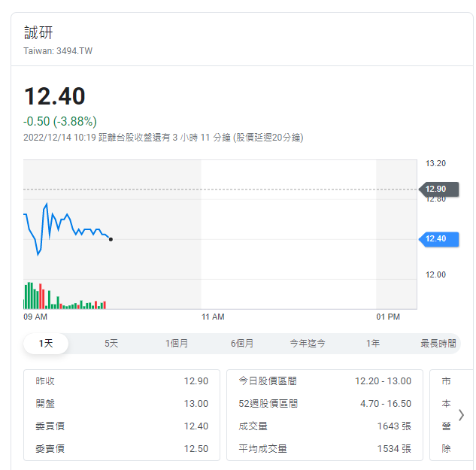Click the 11 AM time axis label

213,317
